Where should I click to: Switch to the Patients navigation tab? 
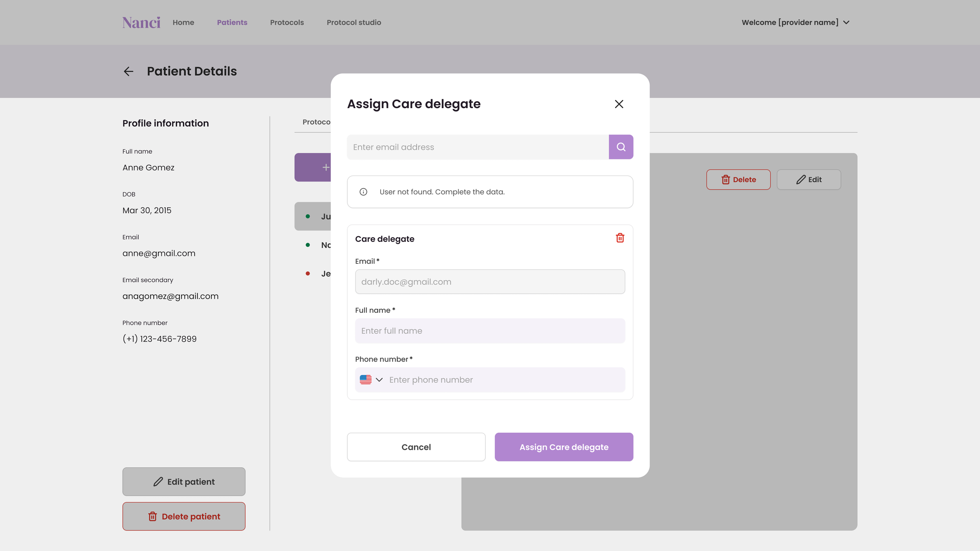click(x=232, y=22)
